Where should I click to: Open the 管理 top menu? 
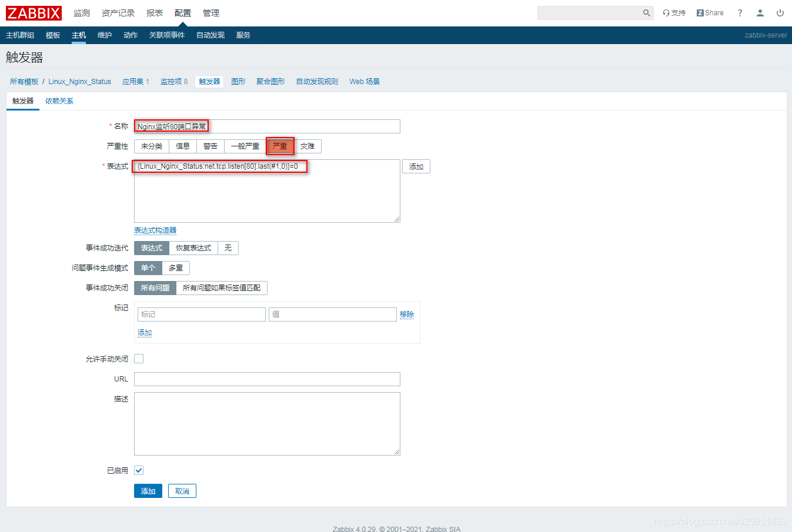tap(211, 13)
